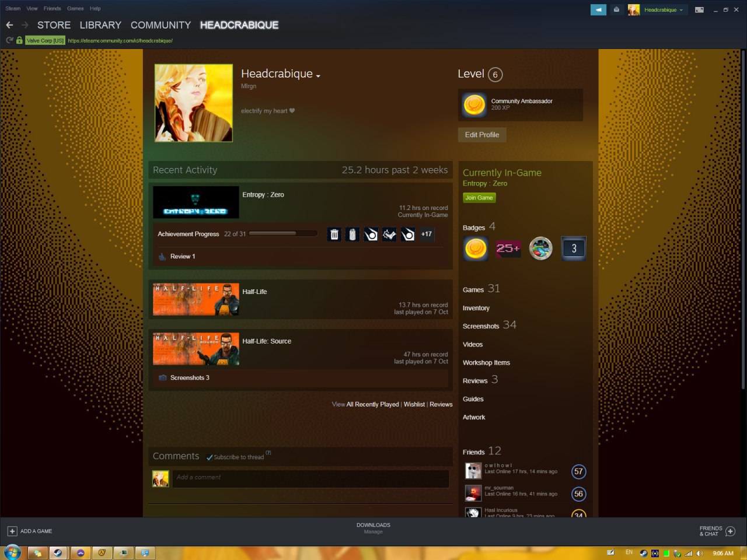Screen dimensions: 747x560
Task: Open the Inventory link
Action: 476,308
